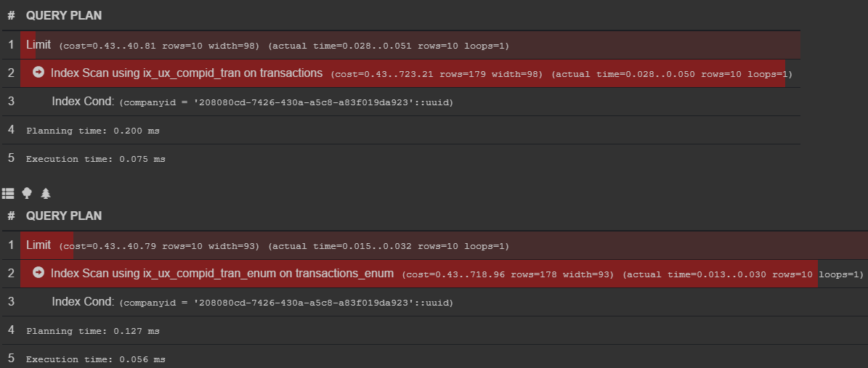The image size is (868, 368).
Task: Click the # header of the second table
Action: point(11,216)
